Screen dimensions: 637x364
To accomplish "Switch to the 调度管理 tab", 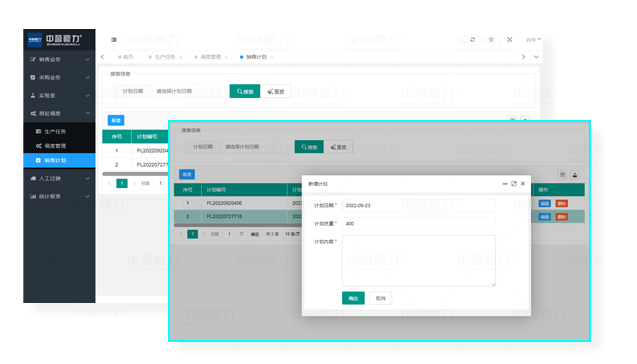I will pos(210,57).
